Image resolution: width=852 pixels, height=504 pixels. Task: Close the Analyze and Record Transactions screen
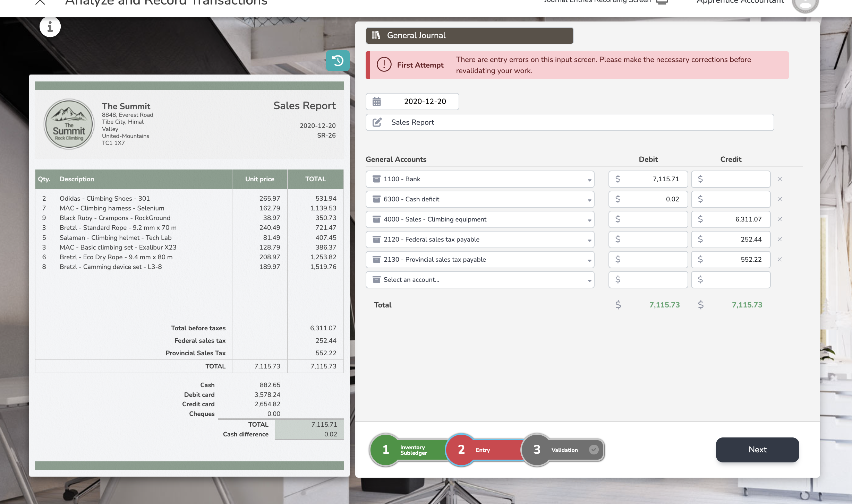pos(40,2)
